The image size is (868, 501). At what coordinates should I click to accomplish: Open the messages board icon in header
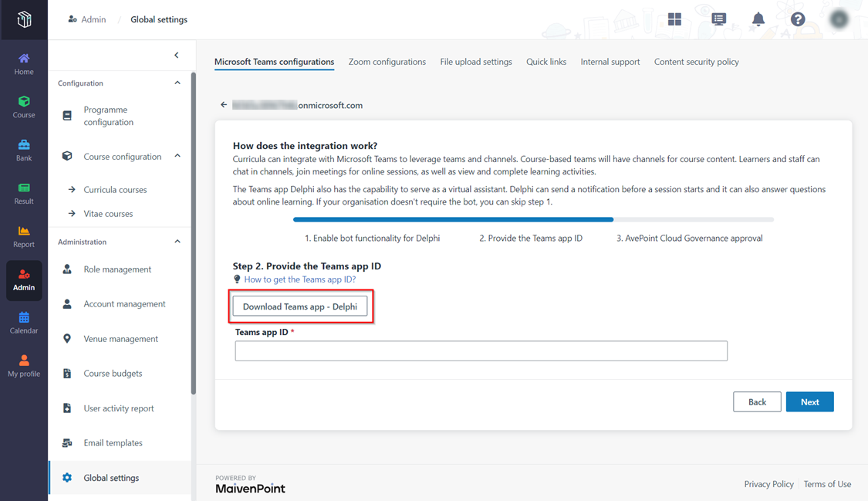point(718,19)
